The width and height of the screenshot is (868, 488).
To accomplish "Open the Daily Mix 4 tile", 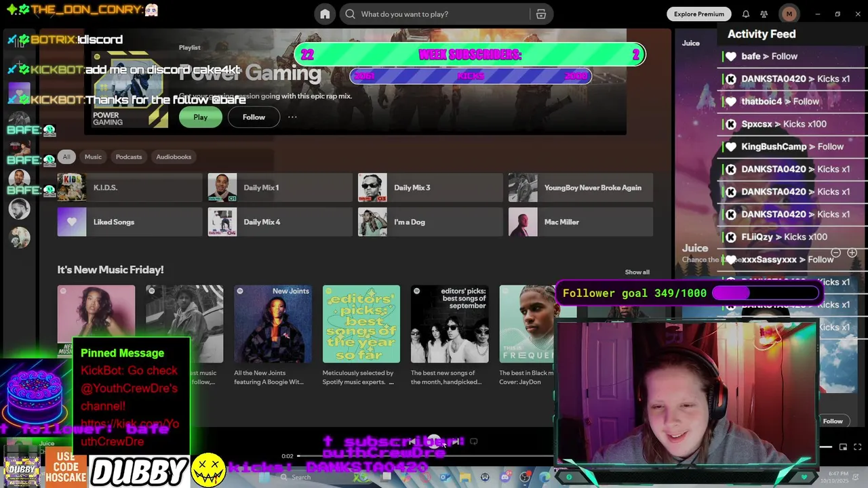I will pyautogui.click(x=280, y=222).
